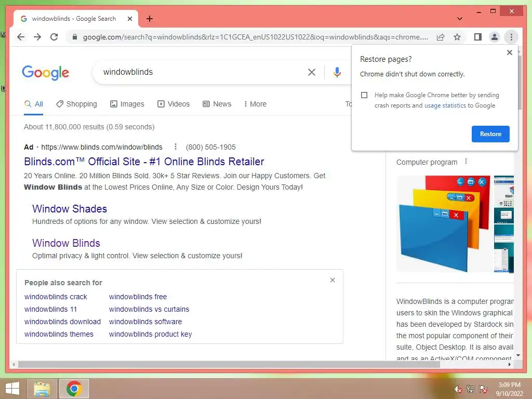Open Computer program panel three-dot options
This screenshot has width=532, height=399.
click(466, 162)
